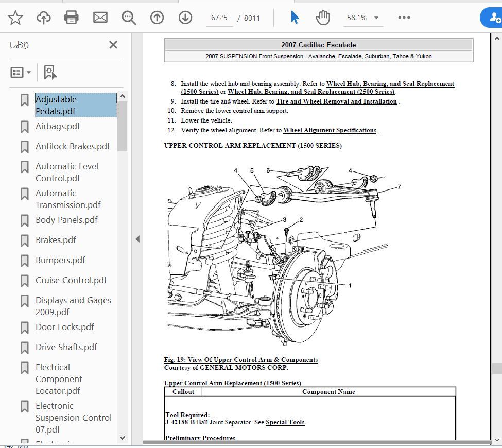Select the hand pan tool
The height and width of the screenshot is (448, 502).
[x=323, y=18]
